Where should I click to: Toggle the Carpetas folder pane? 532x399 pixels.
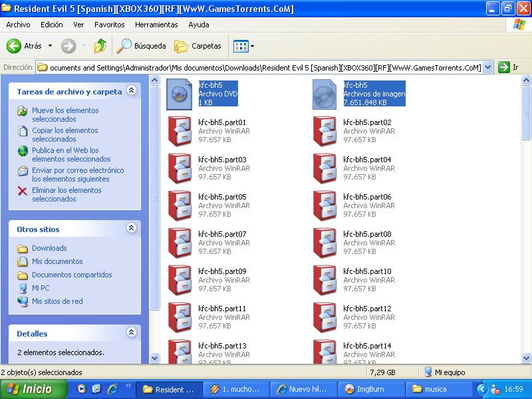coord(198,46)
